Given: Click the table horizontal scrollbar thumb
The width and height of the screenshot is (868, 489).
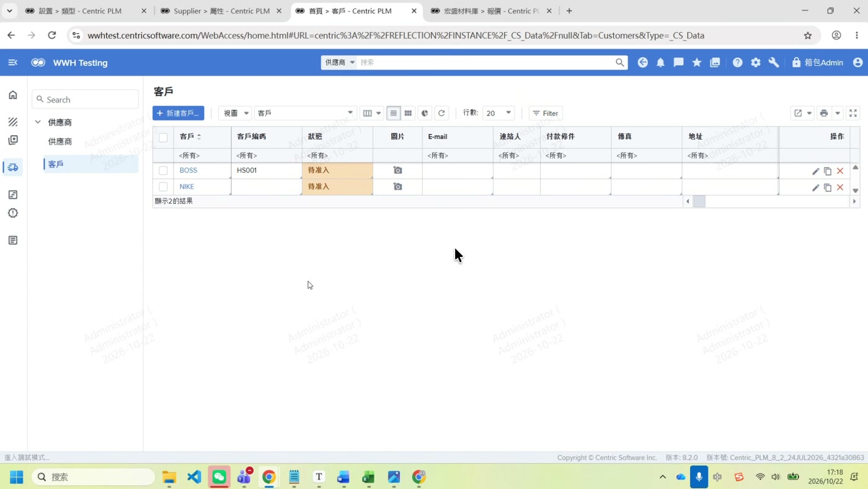Looking at the screenshot, I should coord(699,201).
